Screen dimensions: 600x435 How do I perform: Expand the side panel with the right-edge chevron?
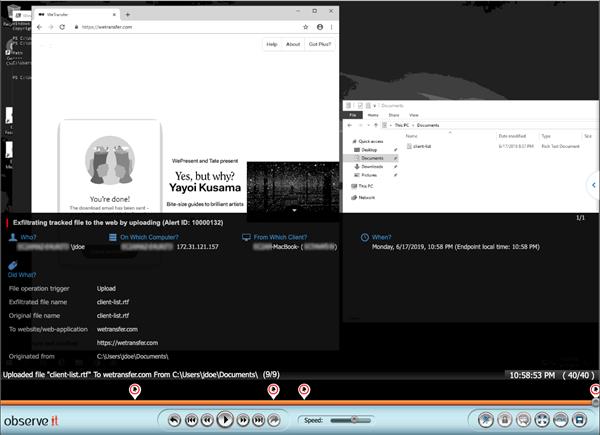[593, 185]
